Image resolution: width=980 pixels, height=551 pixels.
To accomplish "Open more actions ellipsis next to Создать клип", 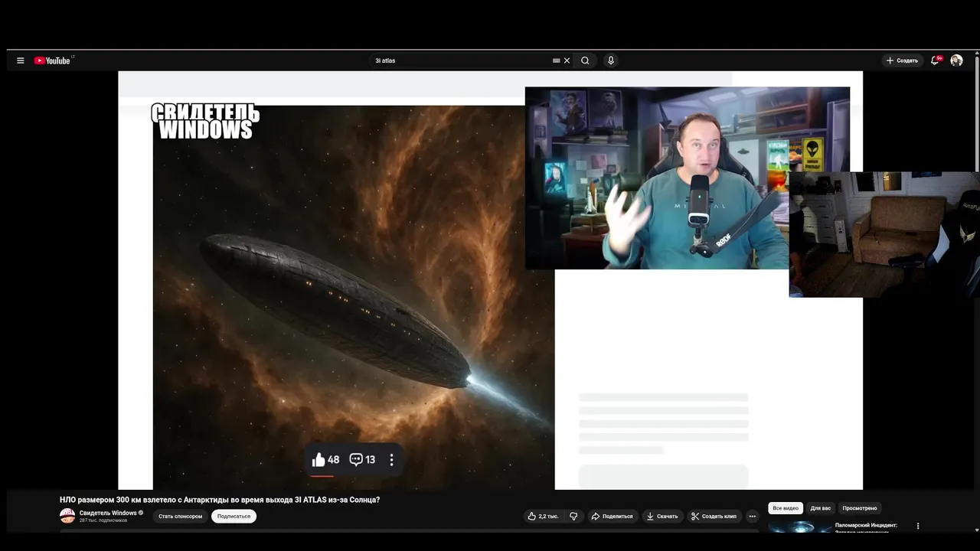I will pos(753,517).
